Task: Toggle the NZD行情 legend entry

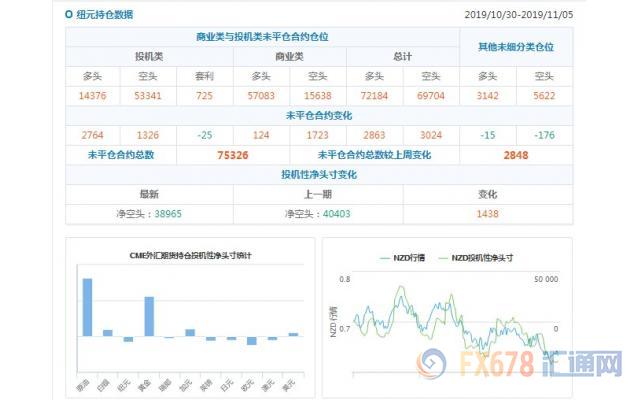Action: [x=402, y=258]
